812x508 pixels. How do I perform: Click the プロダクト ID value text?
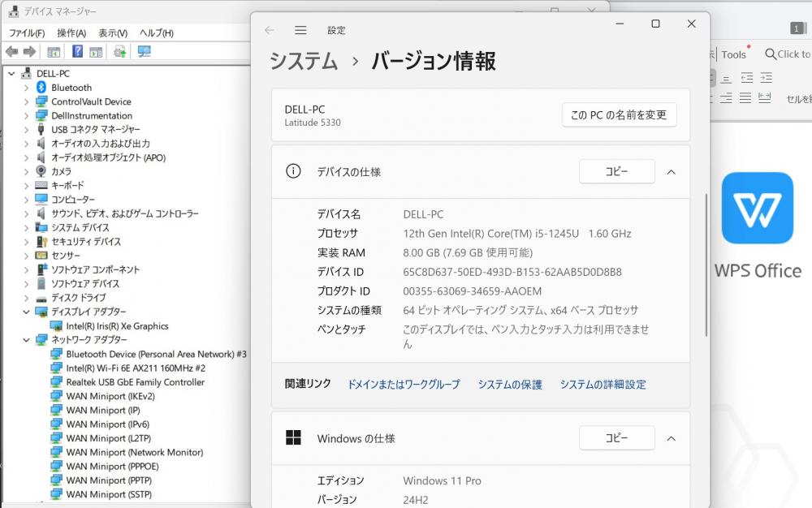[x=473, y=291]
